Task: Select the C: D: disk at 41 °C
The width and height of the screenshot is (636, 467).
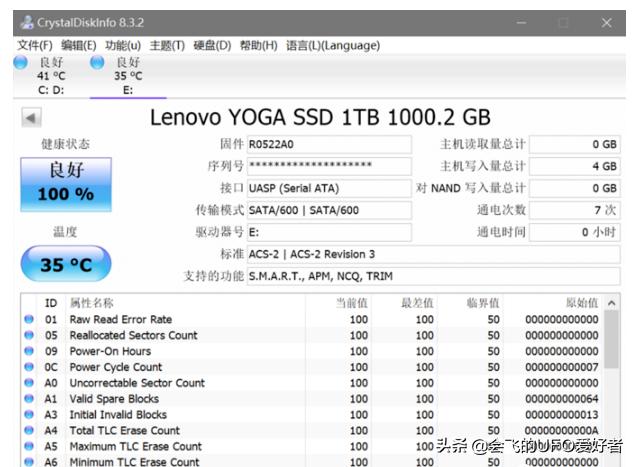Action: 51,76
